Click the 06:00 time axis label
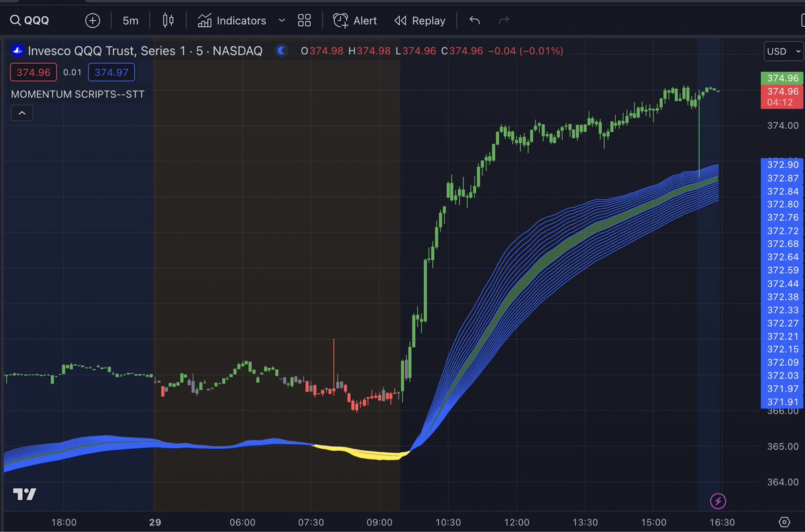This screenshot has height=532, width=805. coord(242,522)
